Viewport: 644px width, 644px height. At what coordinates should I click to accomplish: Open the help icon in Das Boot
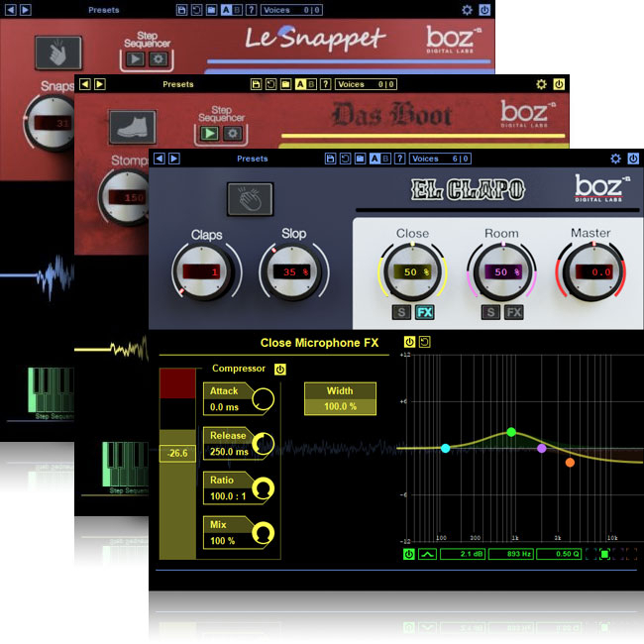tap(326, 84)
